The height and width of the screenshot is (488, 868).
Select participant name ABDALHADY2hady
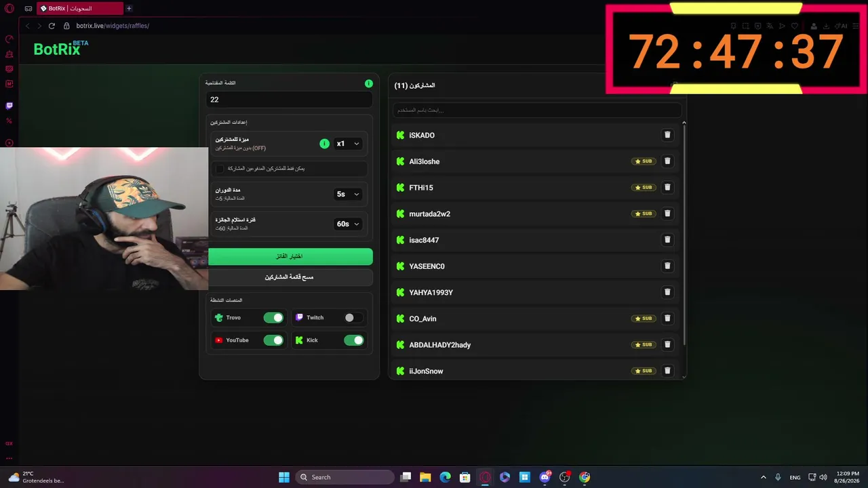440,345
